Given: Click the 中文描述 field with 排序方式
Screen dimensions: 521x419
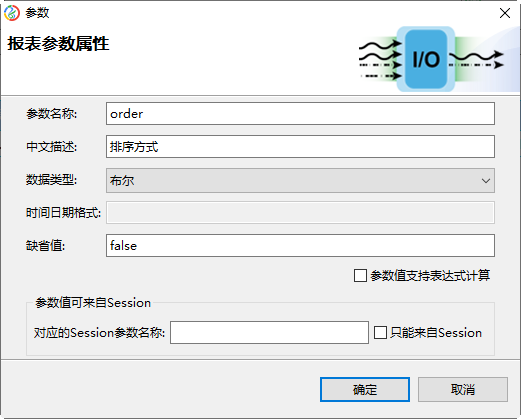Looking at the screenshot, I should point(300,146).
